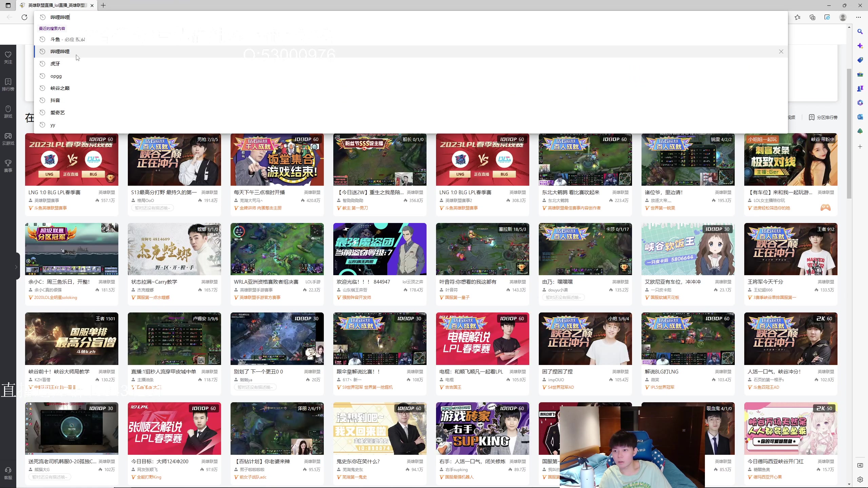Select the 英雄联盟直播 browser tab

point(57,5)
